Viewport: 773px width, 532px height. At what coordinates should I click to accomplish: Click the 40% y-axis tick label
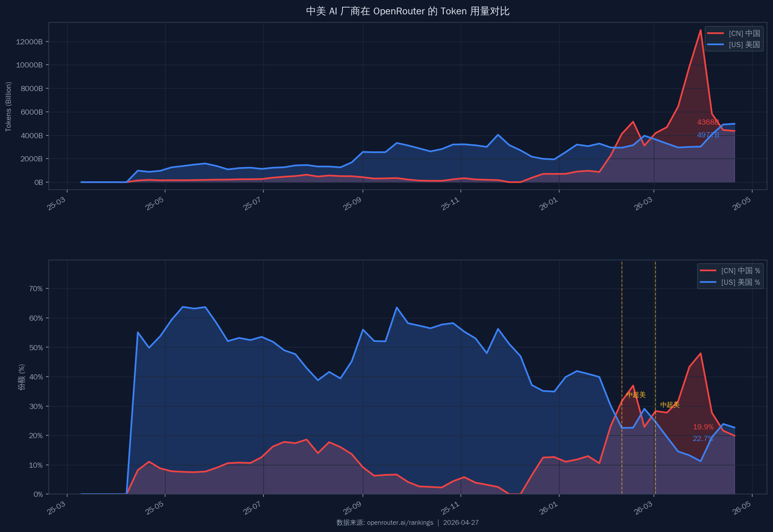(x=36, y=377)
